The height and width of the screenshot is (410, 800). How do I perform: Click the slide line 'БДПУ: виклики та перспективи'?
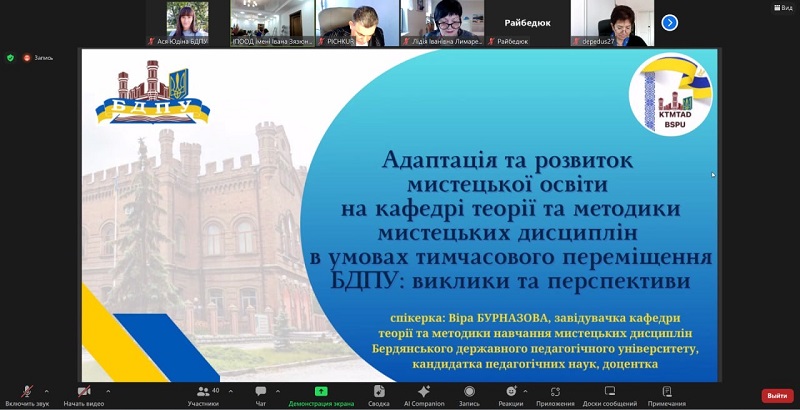tap(510, 280)
